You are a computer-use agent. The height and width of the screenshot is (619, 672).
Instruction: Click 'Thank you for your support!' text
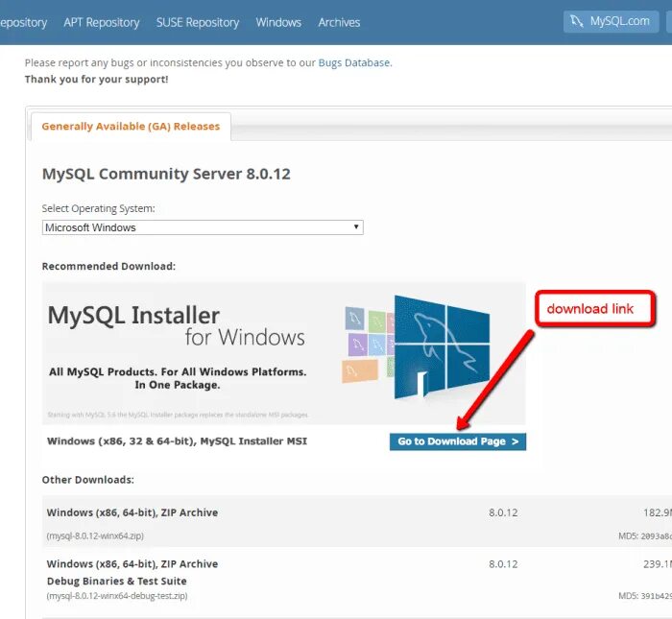coord(96,80)
